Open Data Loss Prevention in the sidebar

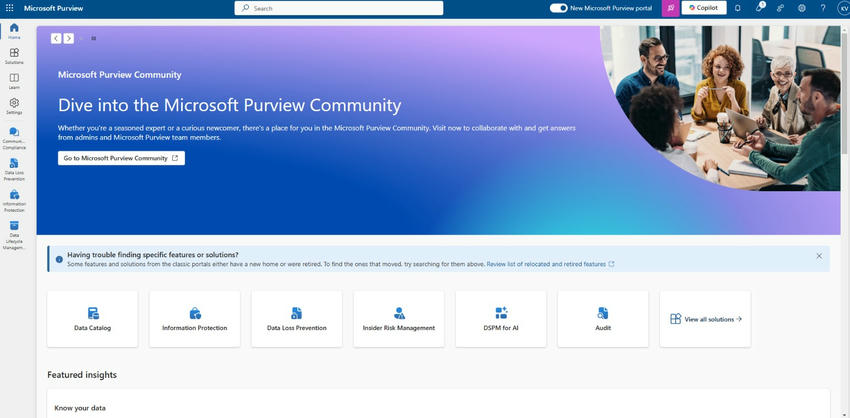click(14, 169)
